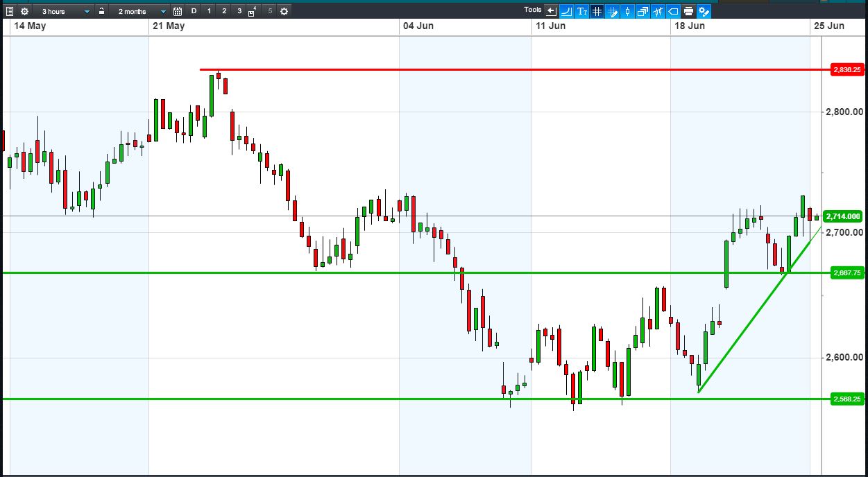Select the D default layout button
The width and height of the screenshot is (868, 477).
(x=194, y=11)
